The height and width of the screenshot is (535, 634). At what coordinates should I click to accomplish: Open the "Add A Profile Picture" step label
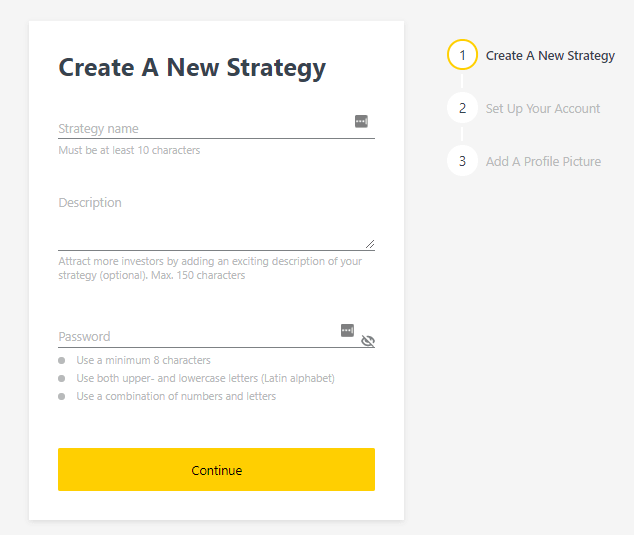pos(543,161)
